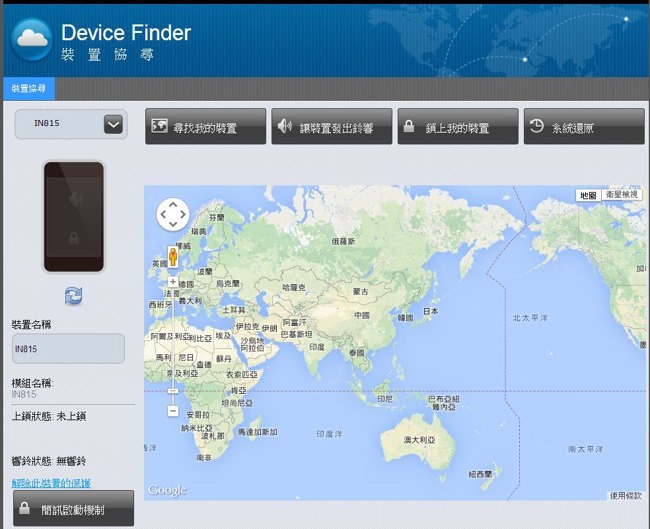Click the speaker icon on 讓裝置發出鈴響

click(285, 125)
